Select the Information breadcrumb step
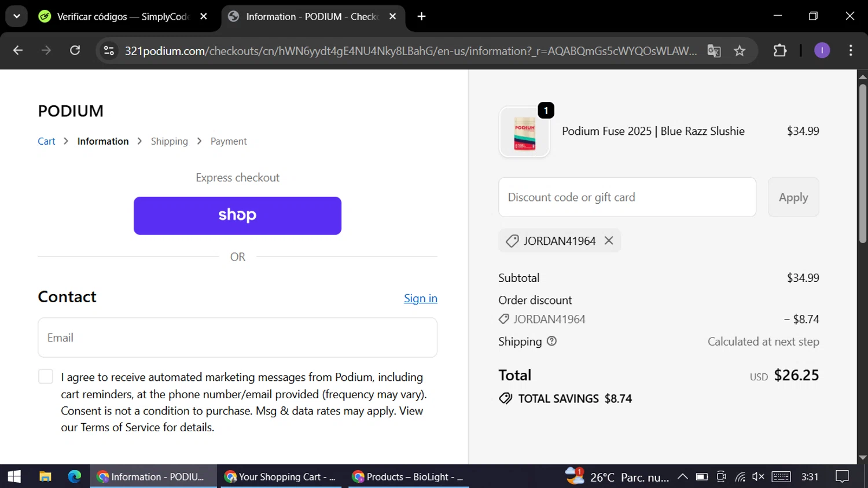Screen dimensions: 868x488 [103, 141]
